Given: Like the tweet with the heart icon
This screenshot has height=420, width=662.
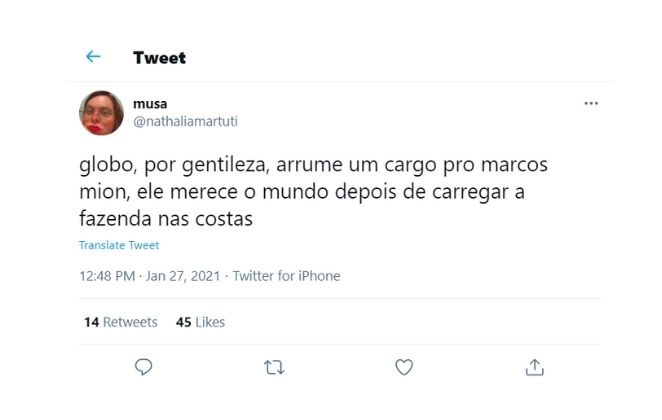Looking at the screenshot, I should tap(404, 368).
